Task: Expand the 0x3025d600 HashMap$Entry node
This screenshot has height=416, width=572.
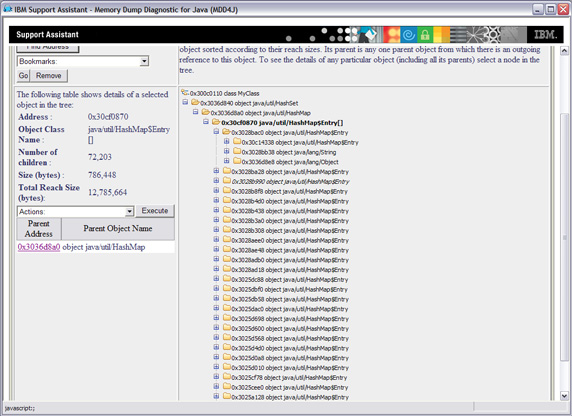Action: tap(216, 328)
